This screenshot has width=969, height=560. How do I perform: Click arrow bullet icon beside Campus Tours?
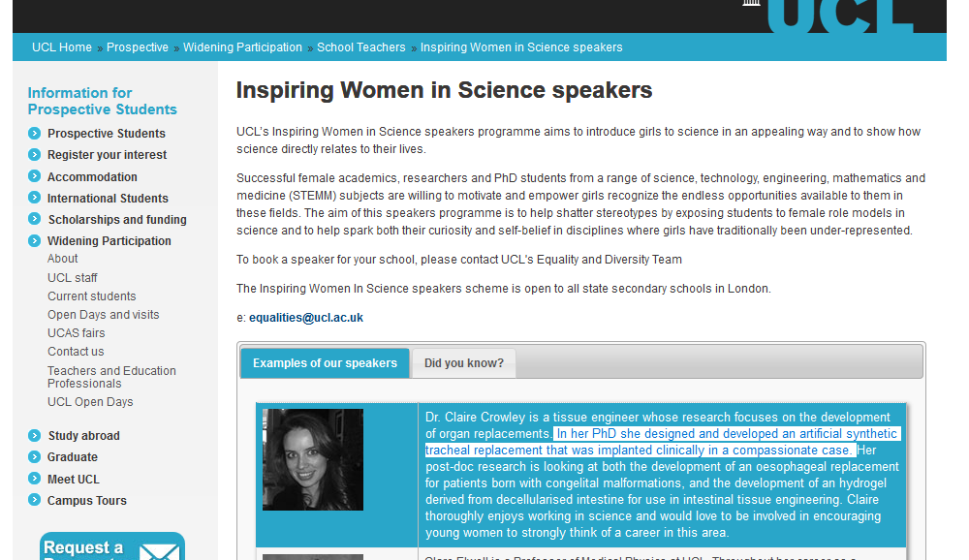click(x=35, y=501)
